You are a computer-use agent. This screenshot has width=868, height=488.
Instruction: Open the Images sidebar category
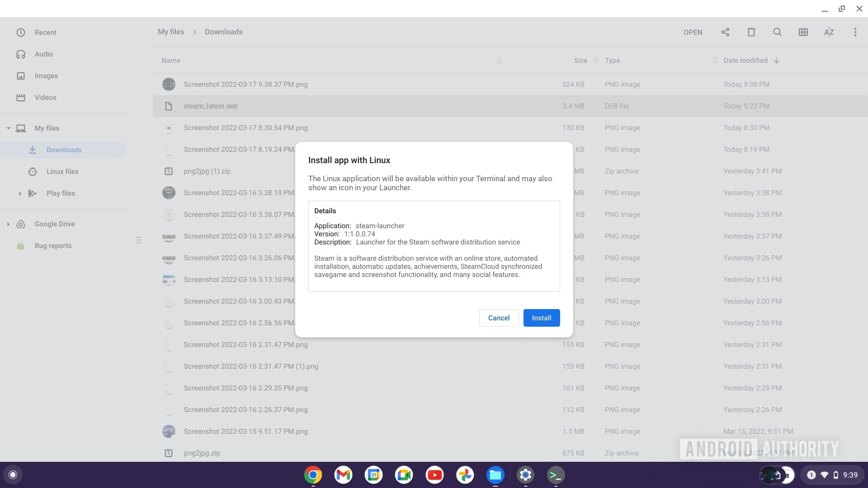(x=46, y=76)
